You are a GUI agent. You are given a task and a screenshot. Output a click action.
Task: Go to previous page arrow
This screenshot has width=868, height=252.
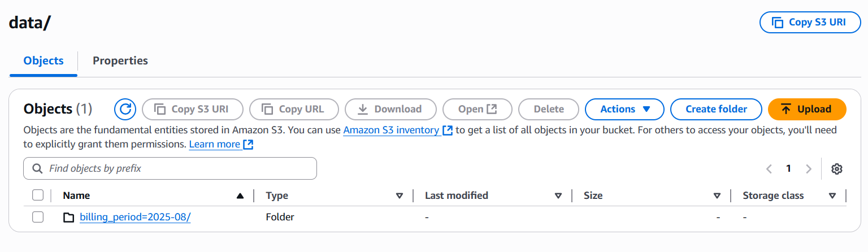(x=769, y=168)
